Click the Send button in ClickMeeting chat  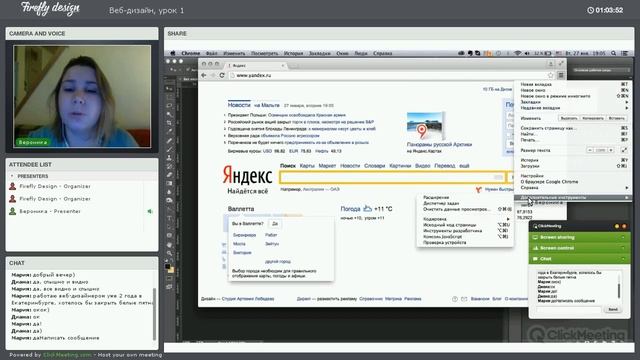coord(613,309)
